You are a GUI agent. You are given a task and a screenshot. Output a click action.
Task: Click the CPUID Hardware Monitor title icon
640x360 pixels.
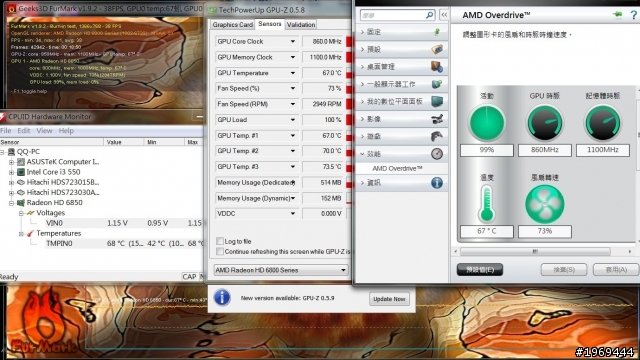(x=2, y=117)
